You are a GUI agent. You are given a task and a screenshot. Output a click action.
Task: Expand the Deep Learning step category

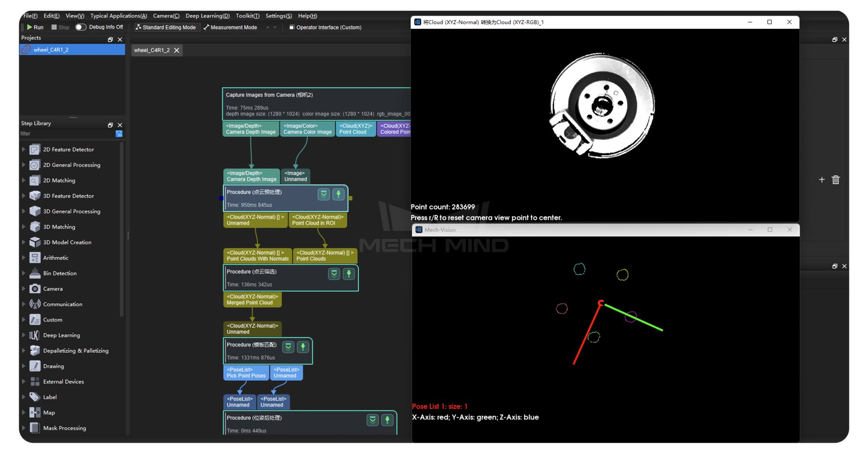(24, 335)
